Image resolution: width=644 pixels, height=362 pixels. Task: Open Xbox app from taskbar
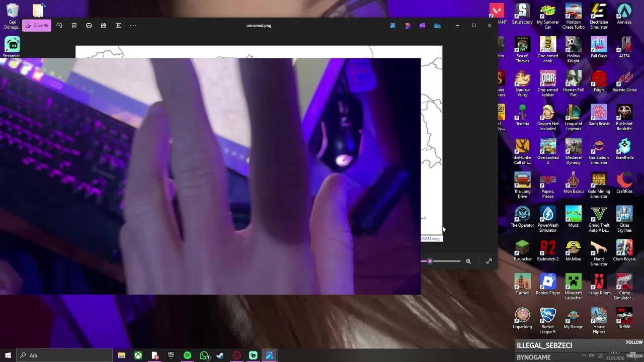(138, 355)
